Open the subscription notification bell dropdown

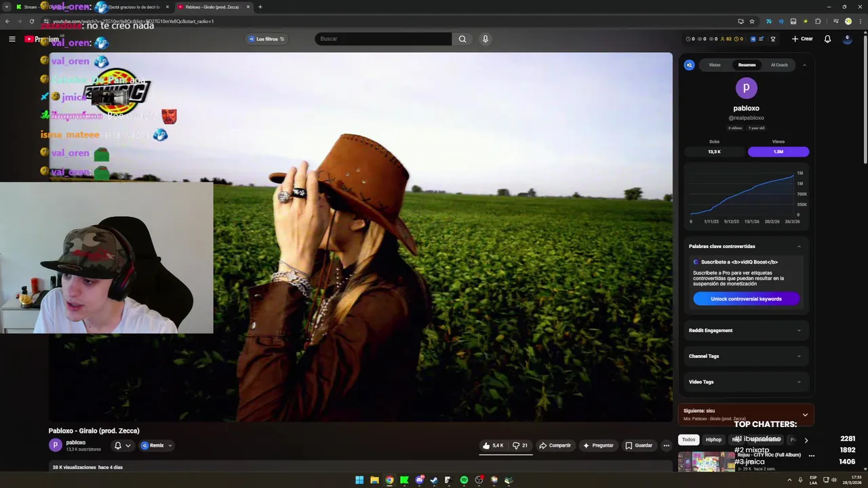122,445
